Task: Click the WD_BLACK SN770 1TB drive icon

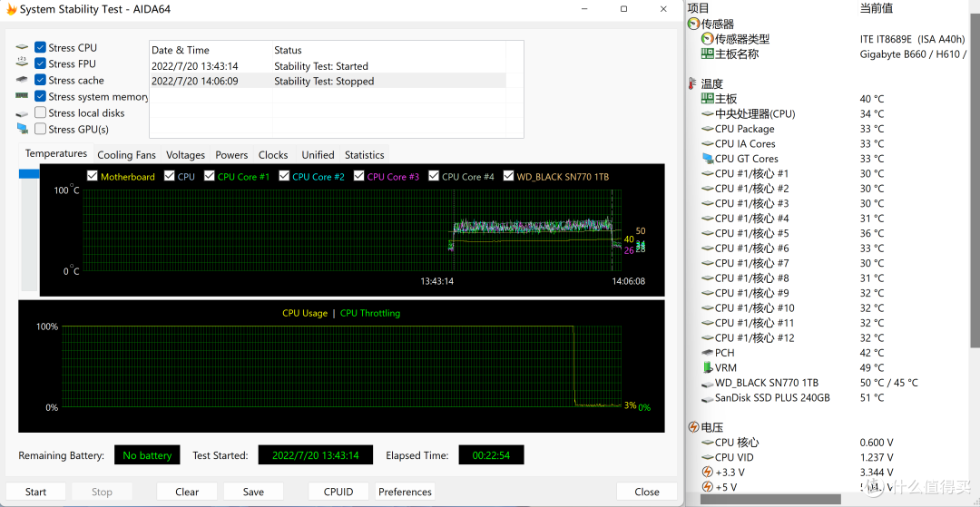Action: (x=708, y=383)
